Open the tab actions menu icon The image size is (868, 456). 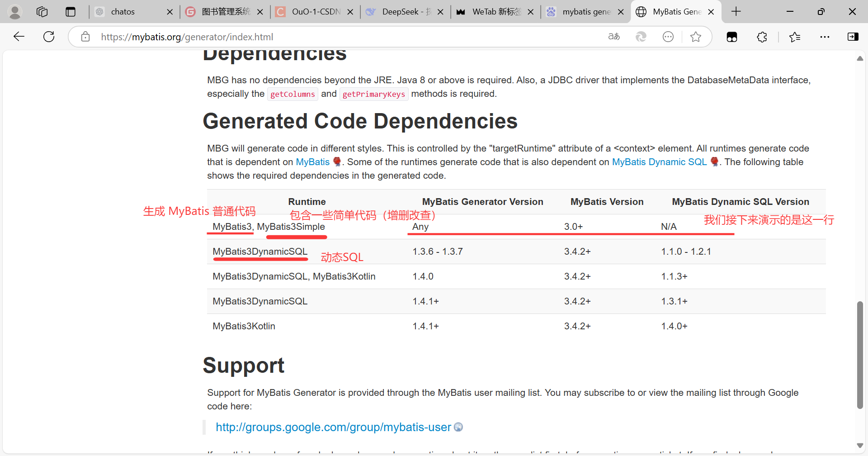(x=71, y=12)
